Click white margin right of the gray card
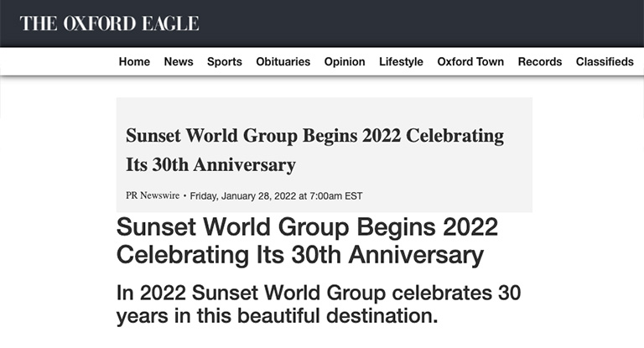644x348 pixels. [x=587, y=151]
